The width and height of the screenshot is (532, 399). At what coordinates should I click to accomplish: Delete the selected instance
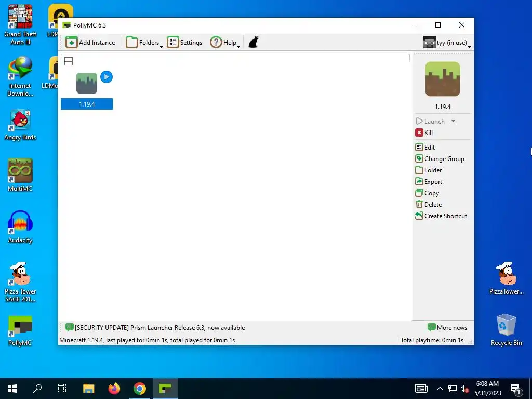point(429,205)
